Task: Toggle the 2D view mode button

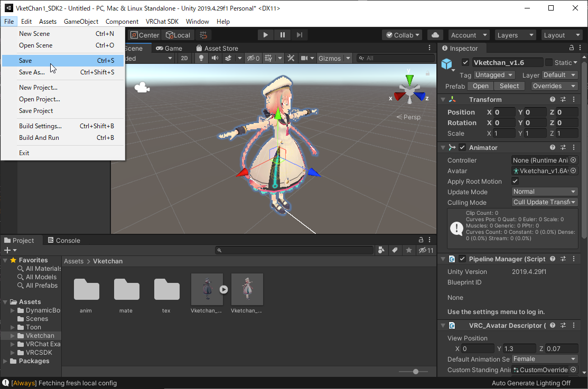Action: coord(184,58)
